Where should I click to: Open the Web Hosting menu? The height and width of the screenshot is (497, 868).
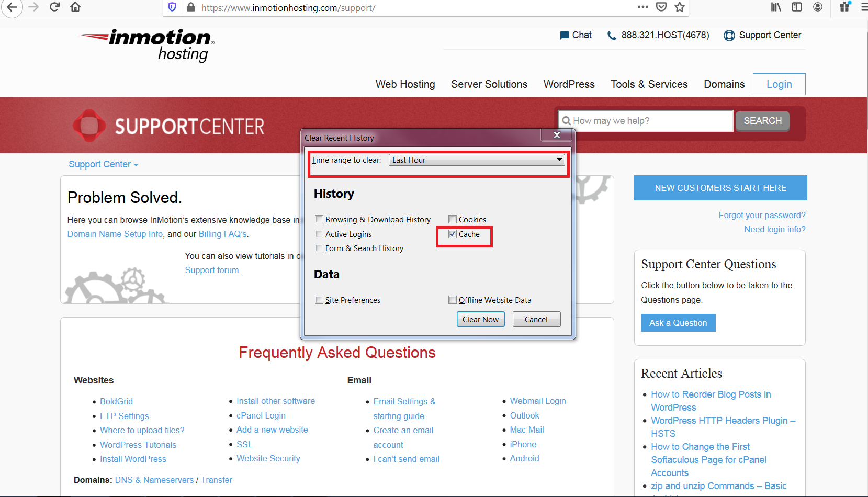(x=405, y=84)
